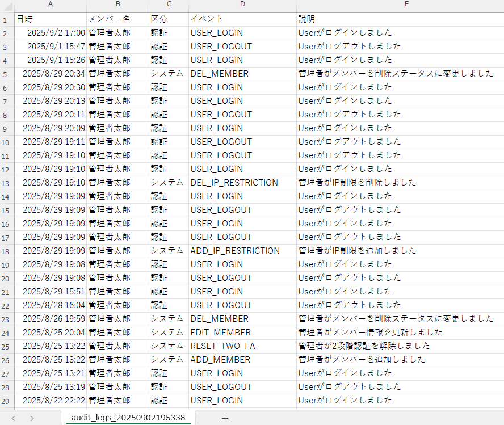This screenshot has width=504, height=425.
Task: Select column A header
Action: pyautogui.click(x=51, y=5)
